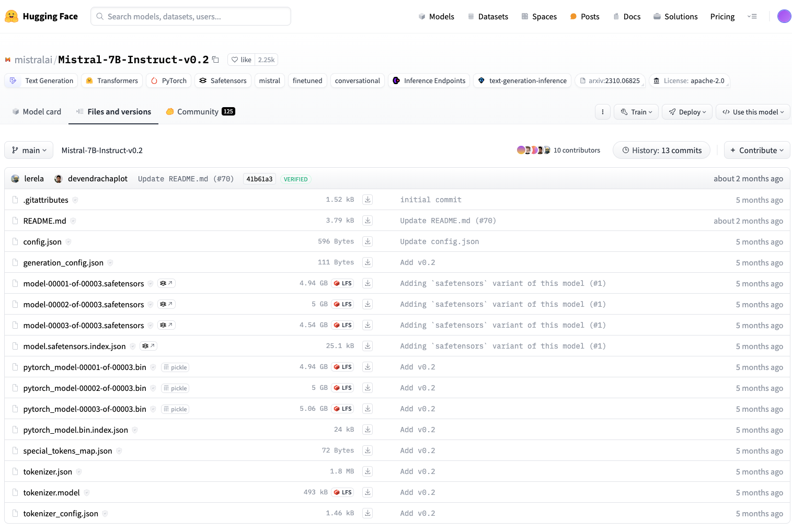
Task: Open lerela's user profile
Action: (x=34, y=179)
